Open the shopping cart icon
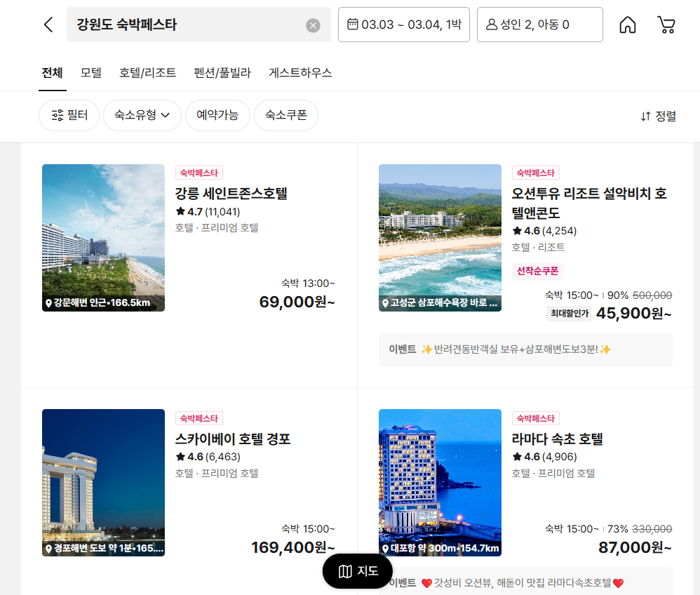Screen dimensions: 700x595 [666, 24]
